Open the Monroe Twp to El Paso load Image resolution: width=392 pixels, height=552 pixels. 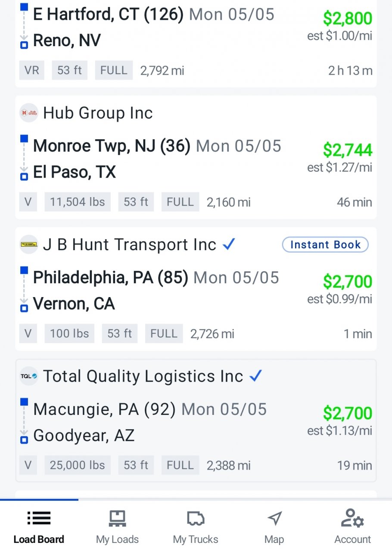click(x=196, y=157)
